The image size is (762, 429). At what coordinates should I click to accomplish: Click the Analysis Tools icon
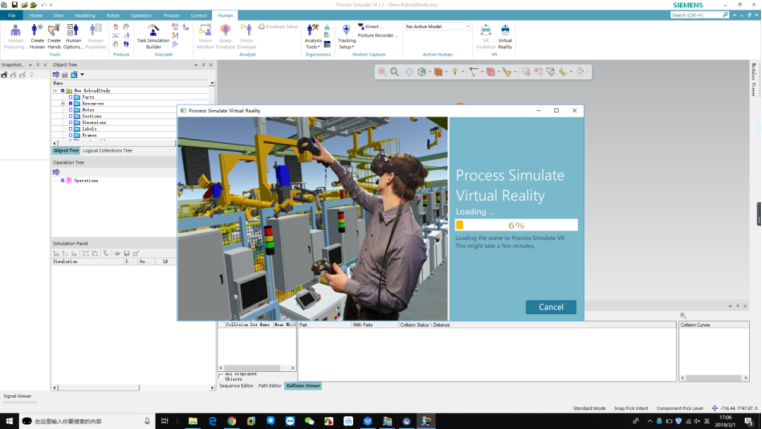pos(313,32)
